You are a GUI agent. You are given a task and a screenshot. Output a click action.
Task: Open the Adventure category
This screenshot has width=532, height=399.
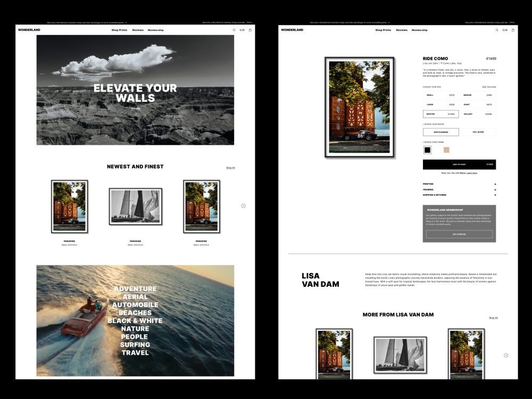(135, 289)
